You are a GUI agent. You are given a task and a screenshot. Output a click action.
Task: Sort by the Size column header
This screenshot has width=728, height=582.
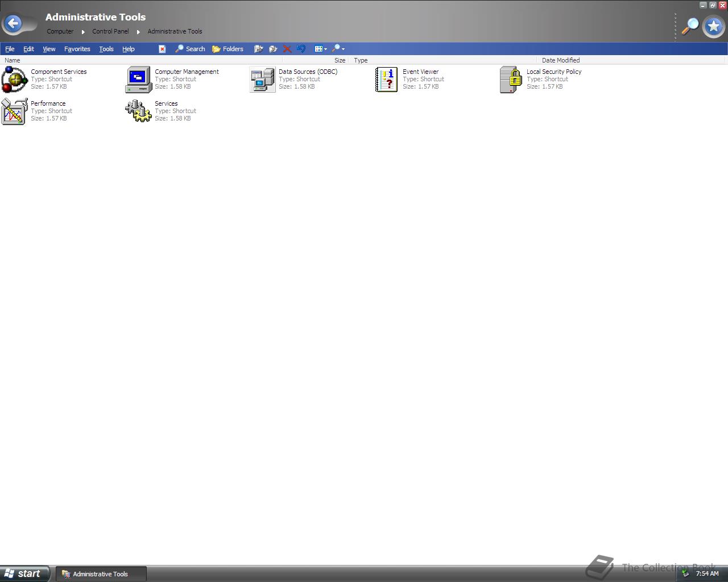[316, 60]
